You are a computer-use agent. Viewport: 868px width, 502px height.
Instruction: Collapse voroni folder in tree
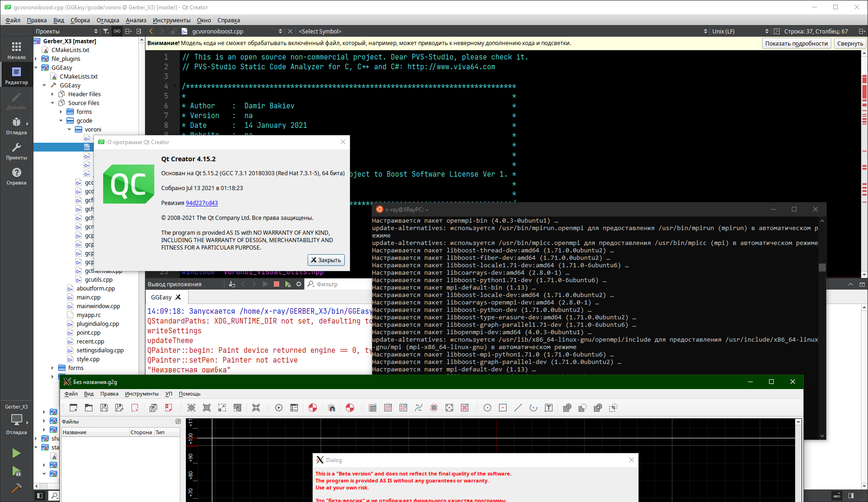point(69,129)
